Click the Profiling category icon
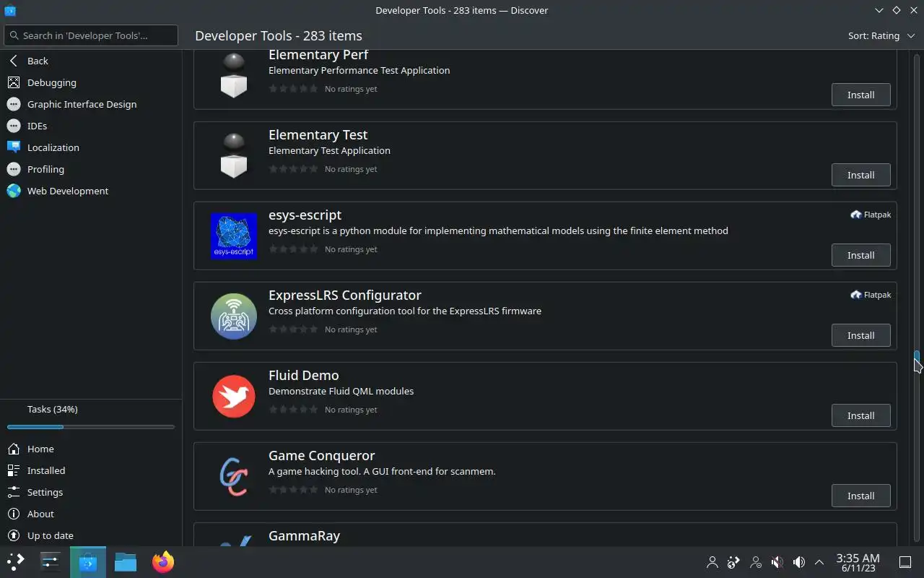 (x=14, y=169)
